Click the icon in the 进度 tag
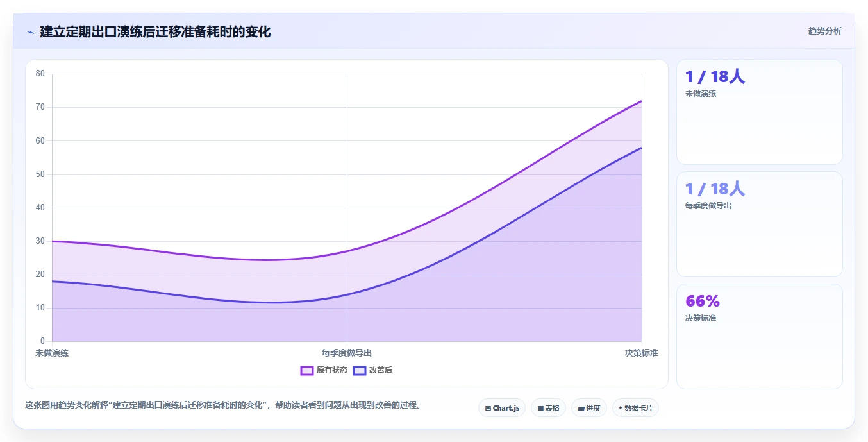 (581, 408)
